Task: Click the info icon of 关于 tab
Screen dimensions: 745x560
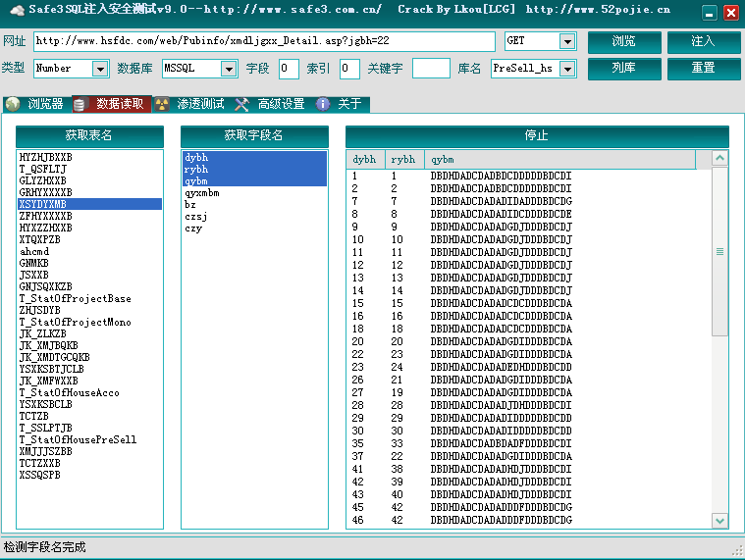Action: click(323, 104)
